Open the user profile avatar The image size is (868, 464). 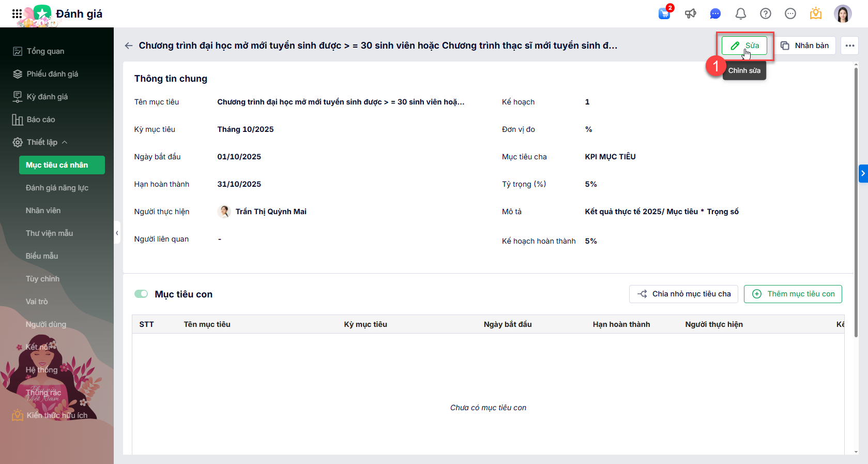click(843, 14)
